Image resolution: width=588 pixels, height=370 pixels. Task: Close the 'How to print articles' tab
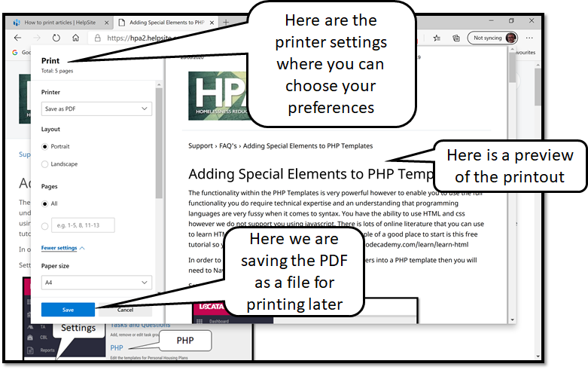[x=106, y=23]
